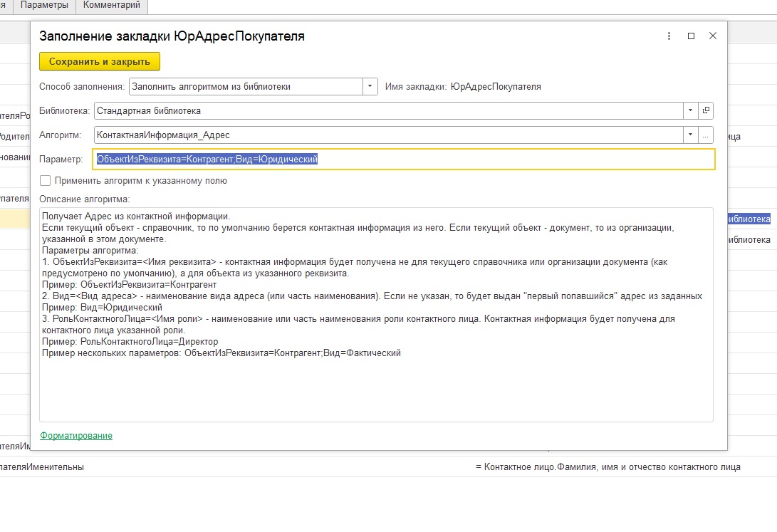Switch to the Комментарий tab
The height and width of the screenshot is (532, 777).
click(112, 6)
